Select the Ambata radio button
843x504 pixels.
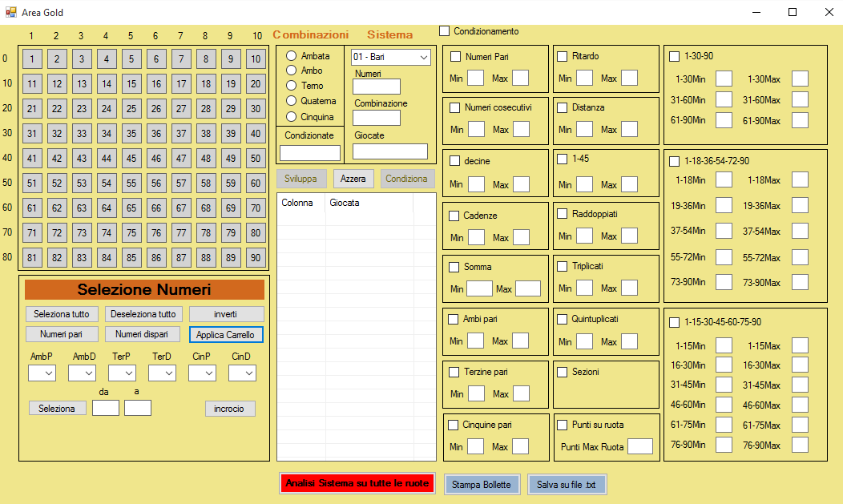[292, 56]
